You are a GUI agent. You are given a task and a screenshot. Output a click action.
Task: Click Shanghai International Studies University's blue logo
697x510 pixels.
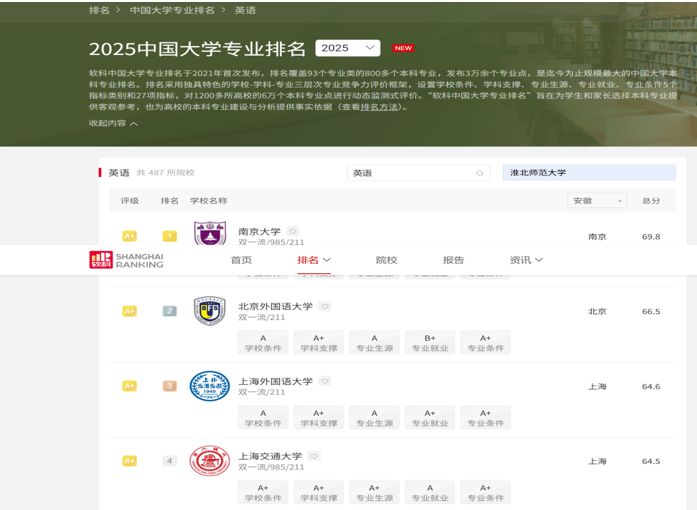pyautogui.click(x=209, y=386)
